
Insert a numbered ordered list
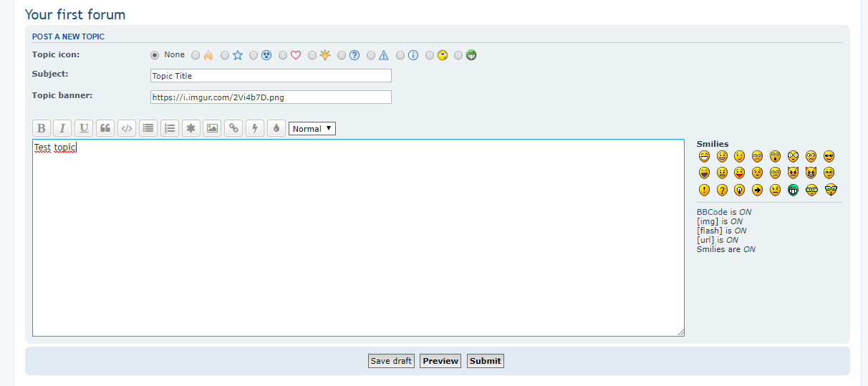click(x=170, y=128)
